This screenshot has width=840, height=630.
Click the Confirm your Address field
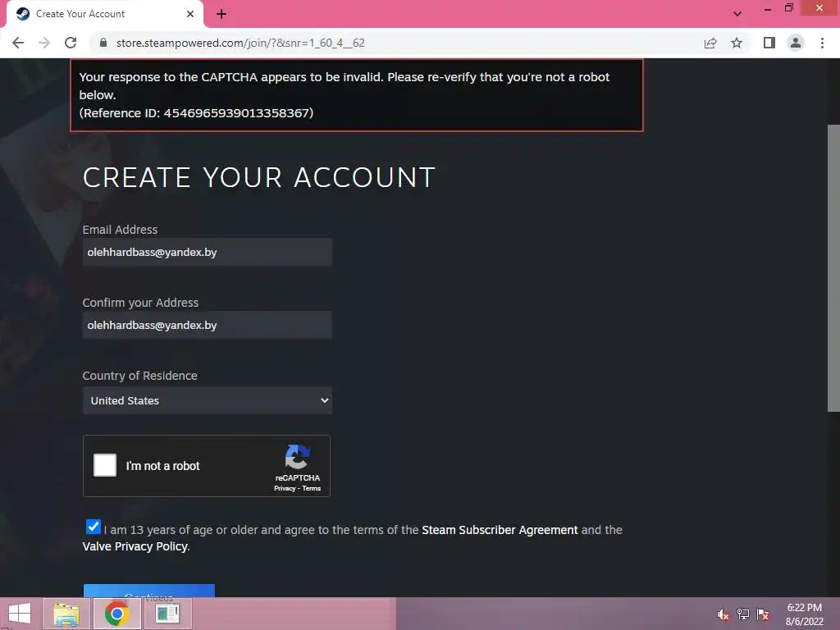click(x=208, y=325)
